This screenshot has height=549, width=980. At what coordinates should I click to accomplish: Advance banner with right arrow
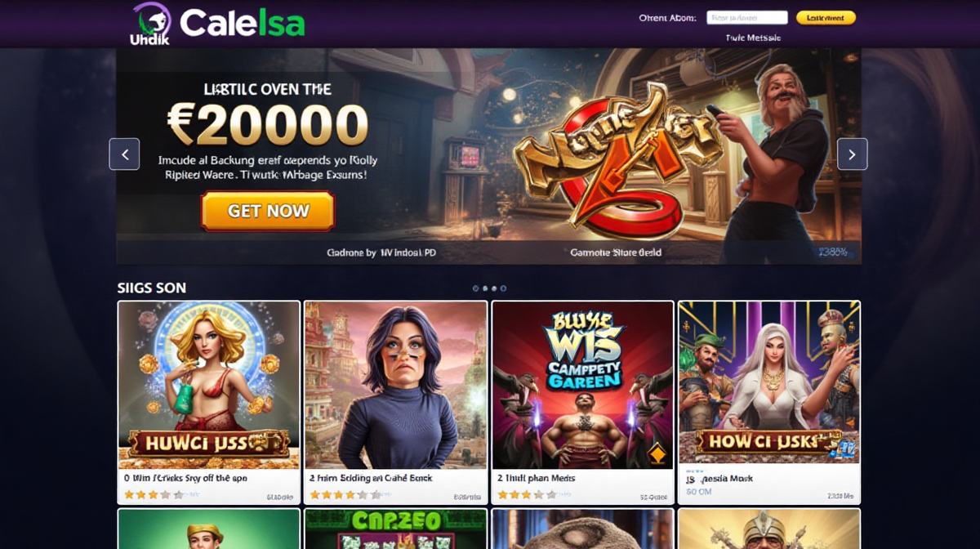(x=852, y=154)
